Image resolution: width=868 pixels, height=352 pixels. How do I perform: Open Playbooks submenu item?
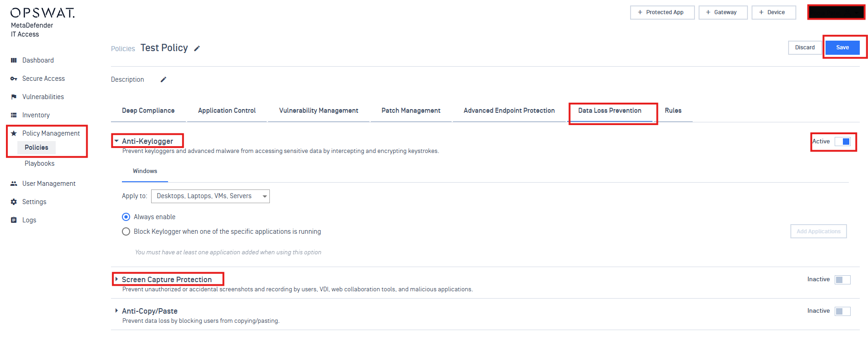pyautogui.click(x=39, y=163)
